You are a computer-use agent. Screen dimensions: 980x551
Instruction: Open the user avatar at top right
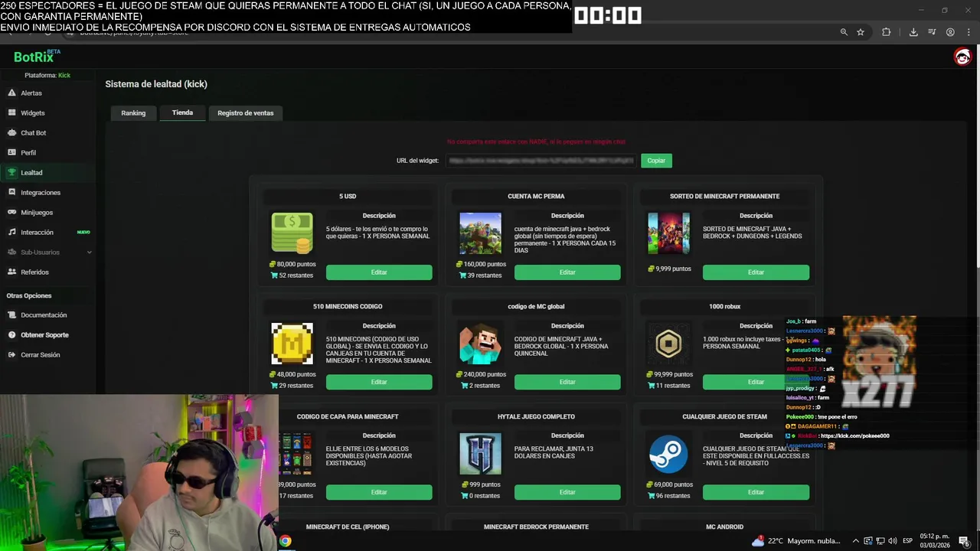coord(962,57)
